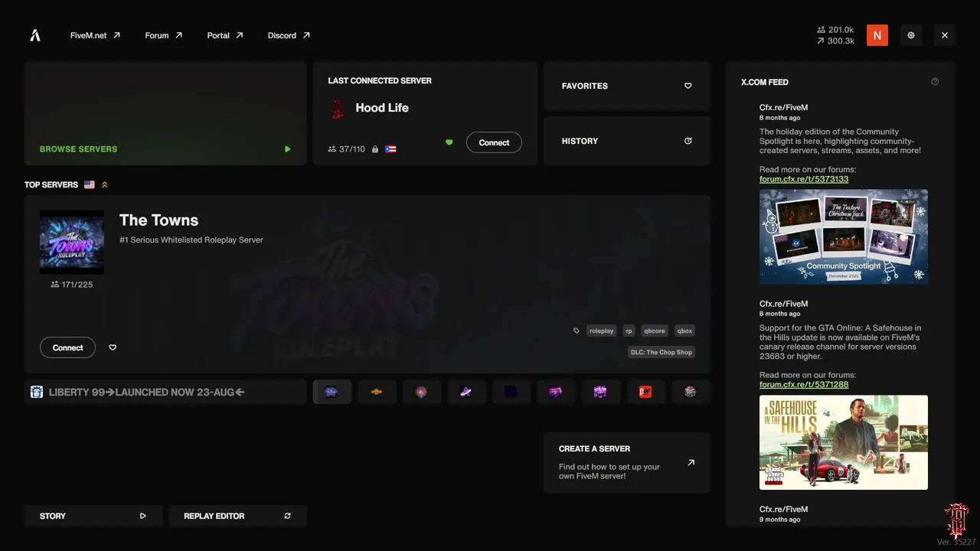
Task: Open the forum.cfx.re/t/5373133 link
Action: pos(804,179)
